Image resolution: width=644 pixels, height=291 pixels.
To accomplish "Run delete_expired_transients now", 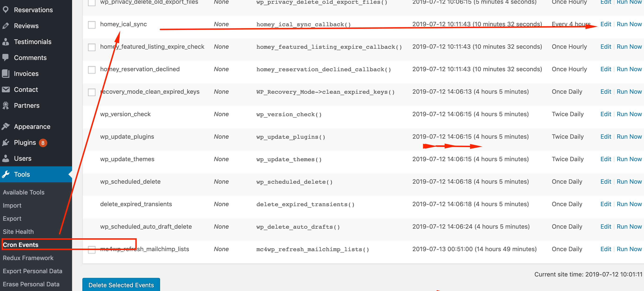I will click(x=629, y=204).
